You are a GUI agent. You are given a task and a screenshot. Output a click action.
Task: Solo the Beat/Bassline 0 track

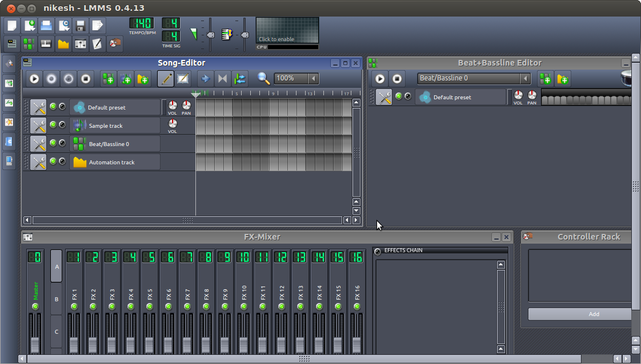pyautogui.click(x=62, y=143)
